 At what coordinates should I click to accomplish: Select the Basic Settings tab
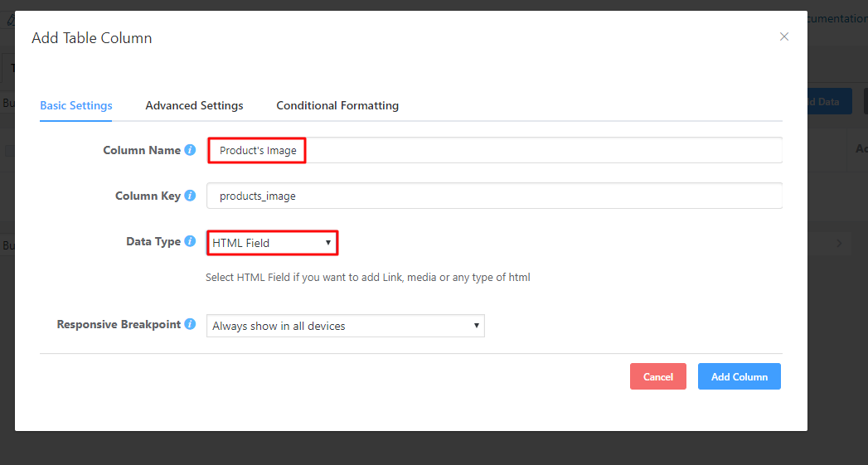[76, 105]
